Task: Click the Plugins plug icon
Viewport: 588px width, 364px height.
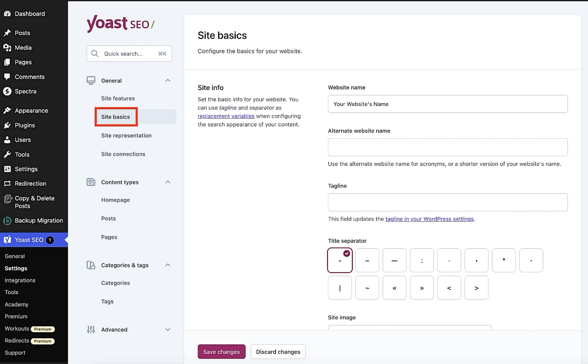Action: pos(7,125)
